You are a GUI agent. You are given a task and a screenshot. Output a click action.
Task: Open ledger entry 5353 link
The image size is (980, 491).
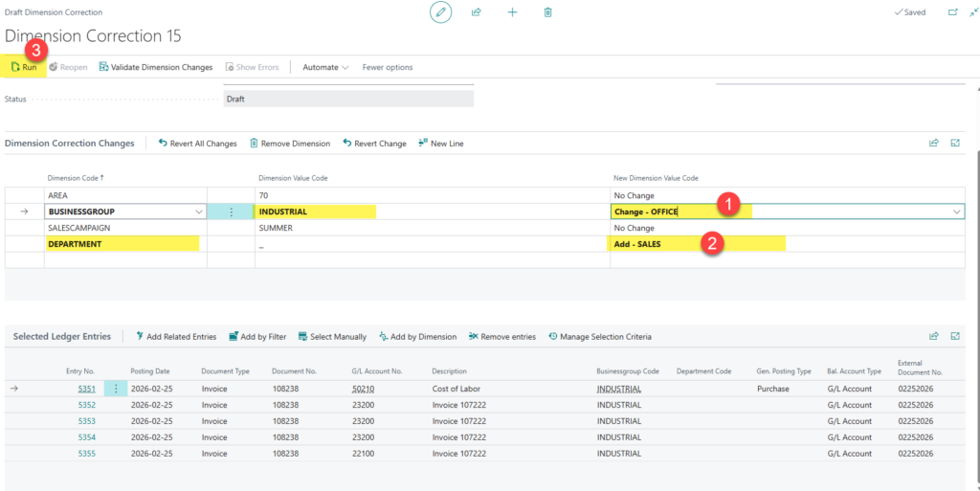pos(86,421)
